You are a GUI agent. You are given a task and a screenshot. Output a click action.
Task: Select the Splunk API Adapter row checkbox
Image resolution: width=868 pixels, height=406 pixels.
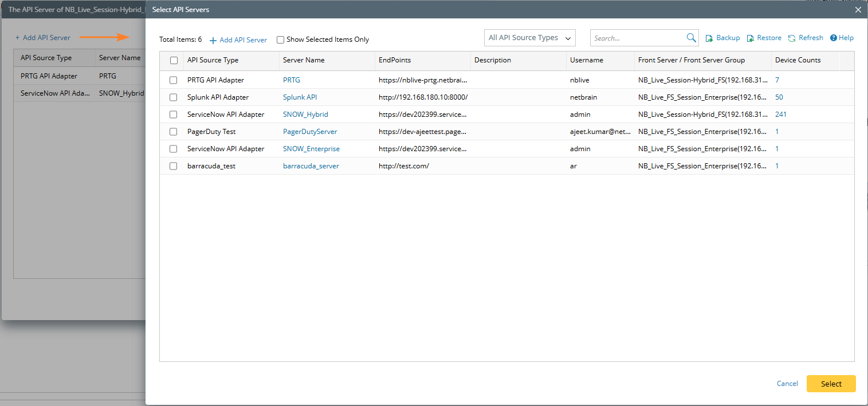point(174,97)
